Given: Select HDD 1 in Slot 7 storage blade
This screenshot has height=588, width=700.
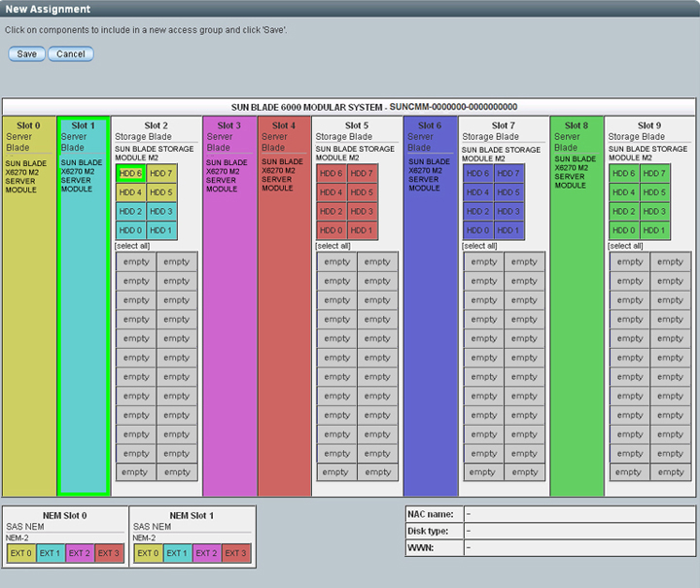Looking at the screenshot, I should [508, 230].
